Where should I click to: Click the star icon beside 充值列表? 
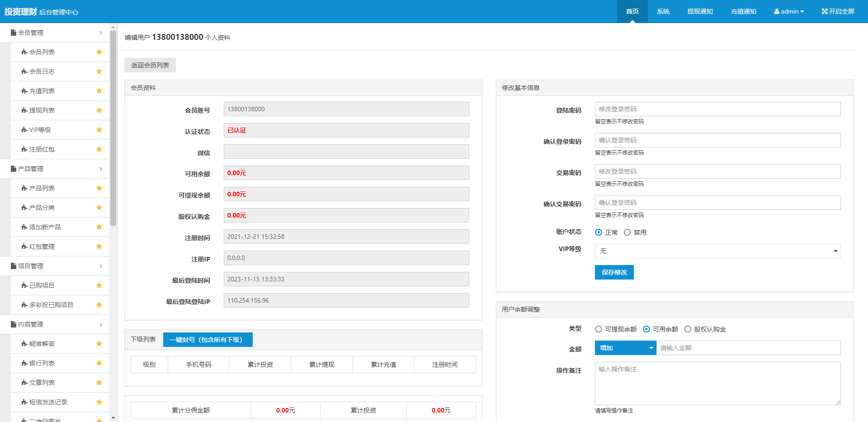[x=99, y=91]
